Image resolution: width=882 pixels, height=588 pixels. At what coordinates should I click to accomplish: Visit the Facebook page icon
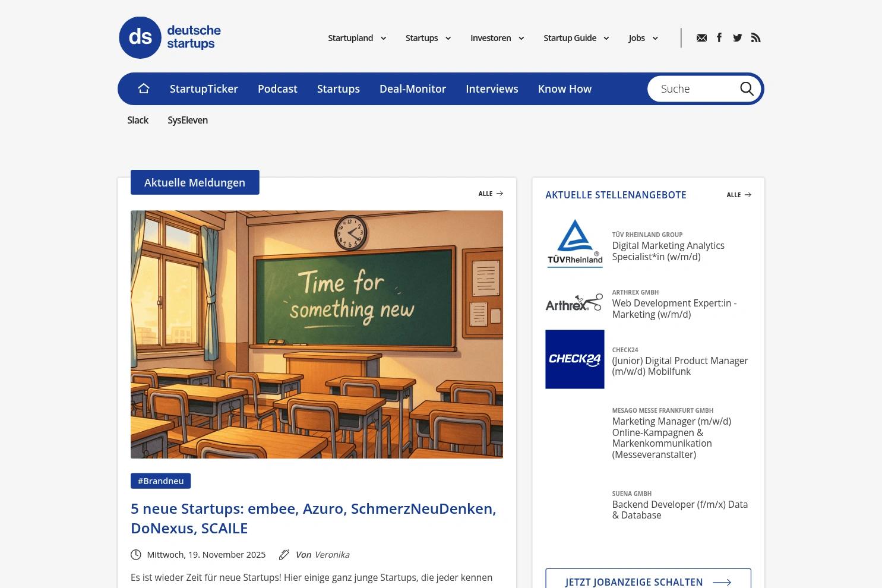(719, 37)
